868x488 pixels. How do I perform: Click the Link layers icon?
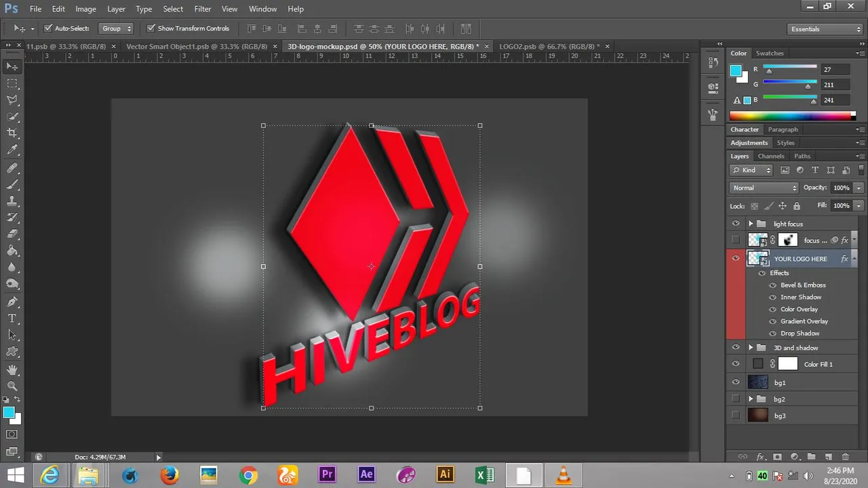(743, 457)
